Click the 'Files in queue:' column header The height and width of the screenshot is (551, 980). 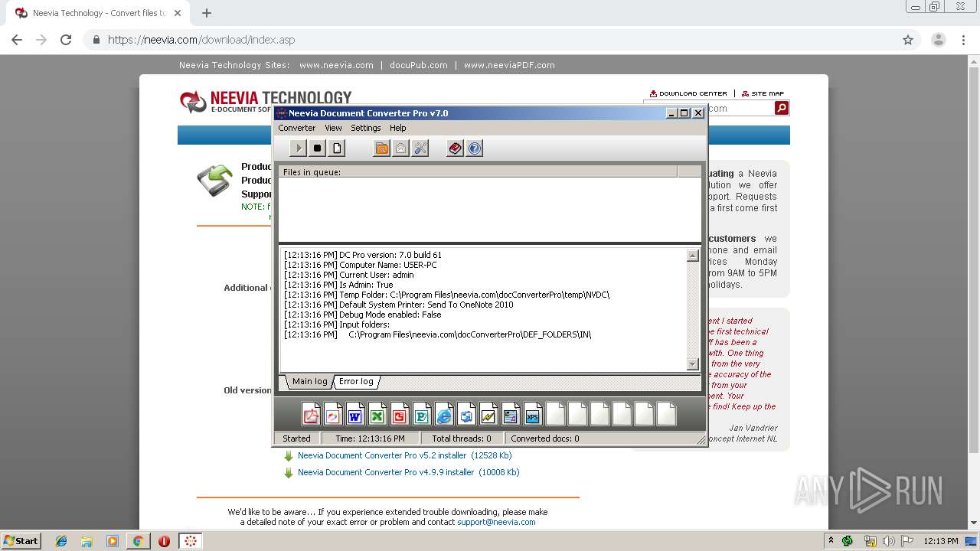point(478,172)
